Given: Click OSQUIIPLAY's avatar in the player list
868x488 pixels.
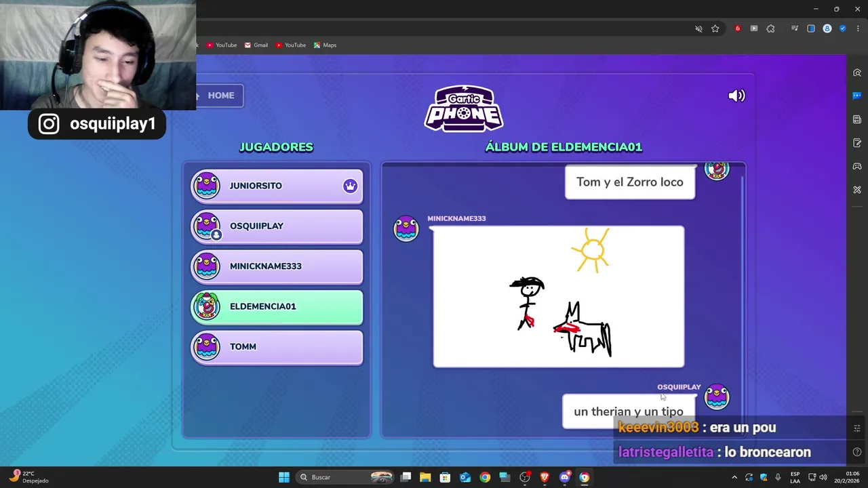Looking at the screenshot, I should pos(206,226).
